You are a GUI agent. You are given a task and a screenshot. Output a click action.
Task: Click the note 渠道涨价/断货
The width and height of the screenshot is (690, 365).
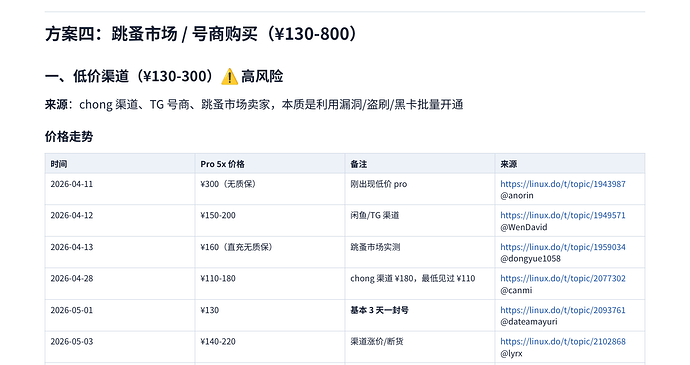click(x=377, y=341)
